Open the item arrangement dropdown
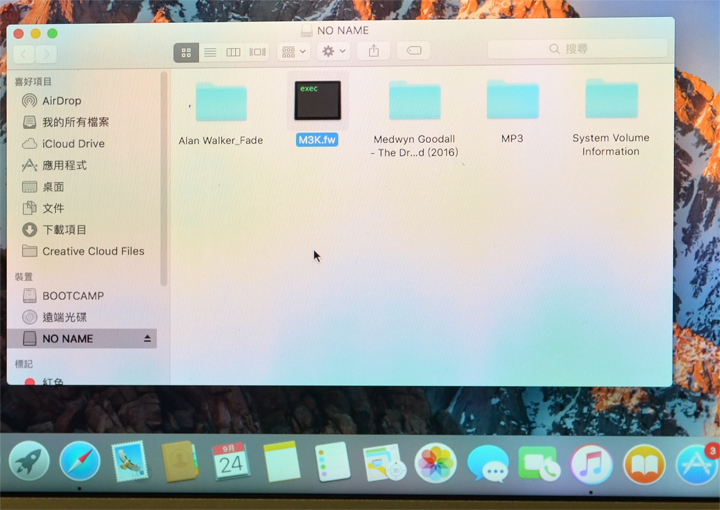 tap(294, 51)
